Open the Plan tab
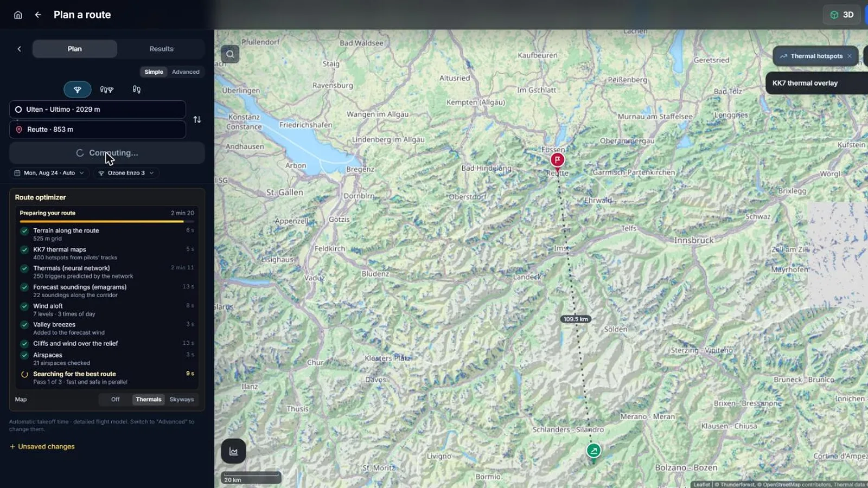This screenshot has width=868, height=488. [75, 49]
